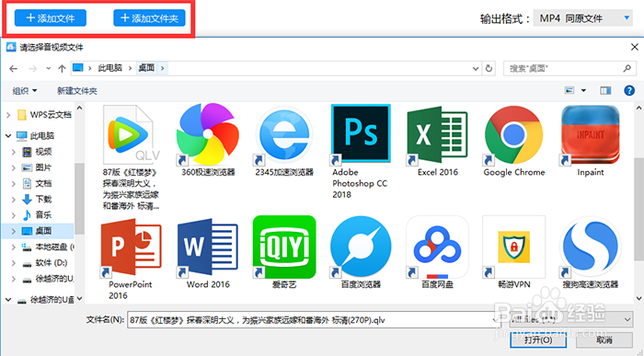Screen dimensions: 644x356
Task: Refresh the folder view
Action: [489, 69]
